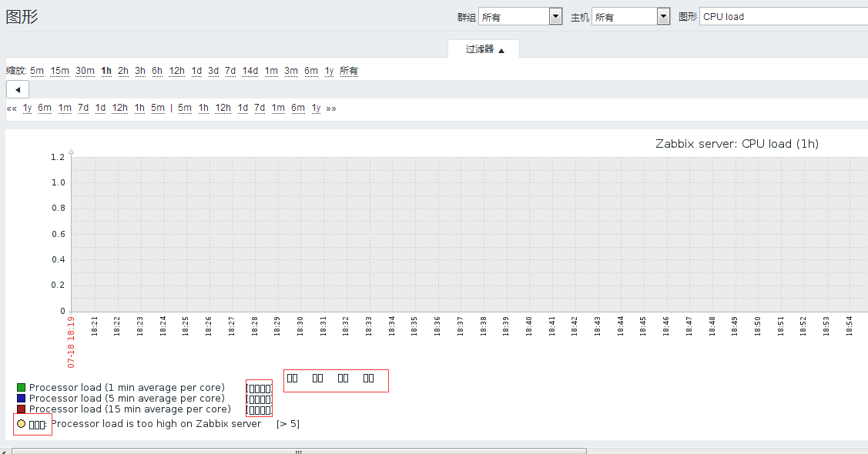Open the 图形 graph selector showing CPU load

coord(783,17)
